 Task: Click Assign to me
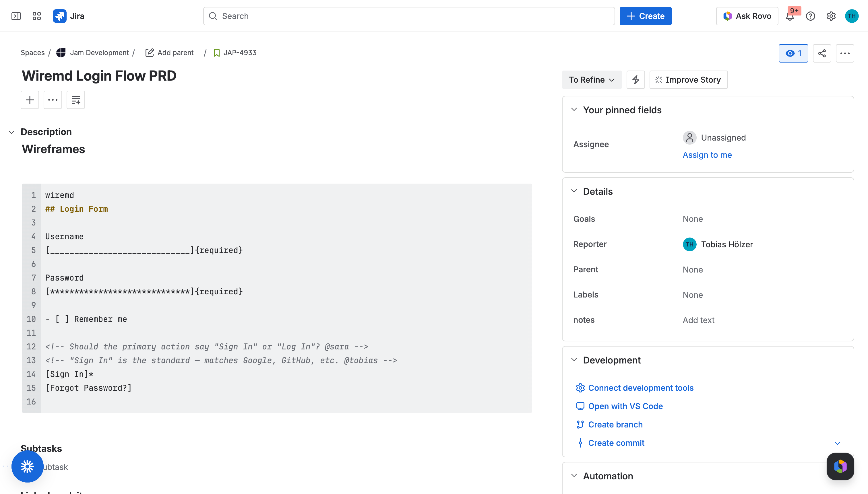pos(707,155)
